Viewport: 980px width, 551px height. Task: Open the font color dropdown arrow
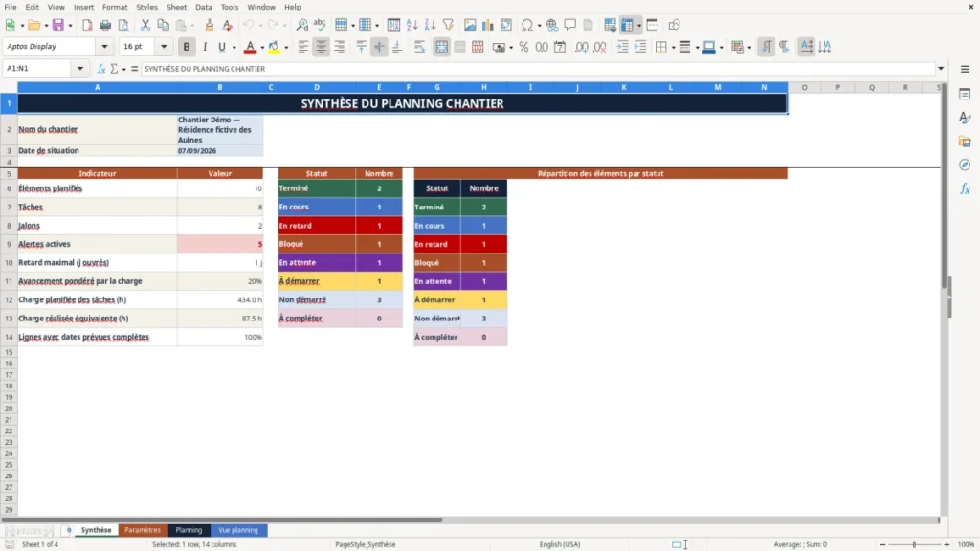pos(262,47)
